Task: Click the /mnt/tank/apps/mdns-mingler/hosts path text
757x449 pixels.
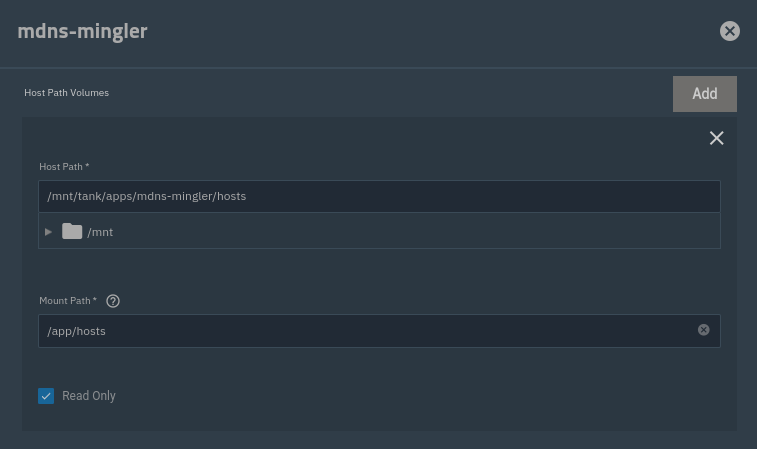Action: (x=146, y=196)
